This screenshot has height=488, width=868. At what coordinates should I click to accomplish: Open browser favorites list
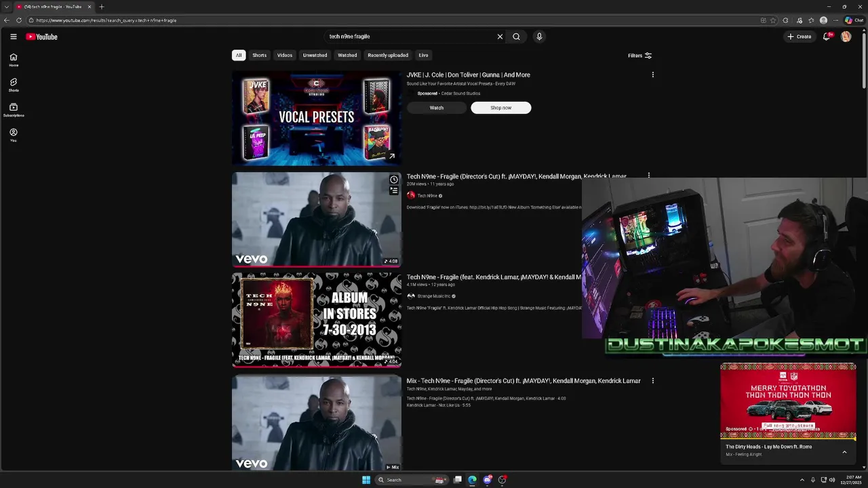coord(811,20)
